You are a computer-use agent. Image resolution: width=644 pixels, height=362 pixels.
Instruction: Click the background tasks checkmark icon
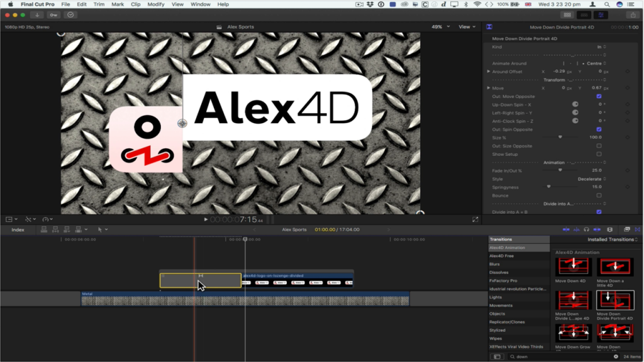(70, 14)
